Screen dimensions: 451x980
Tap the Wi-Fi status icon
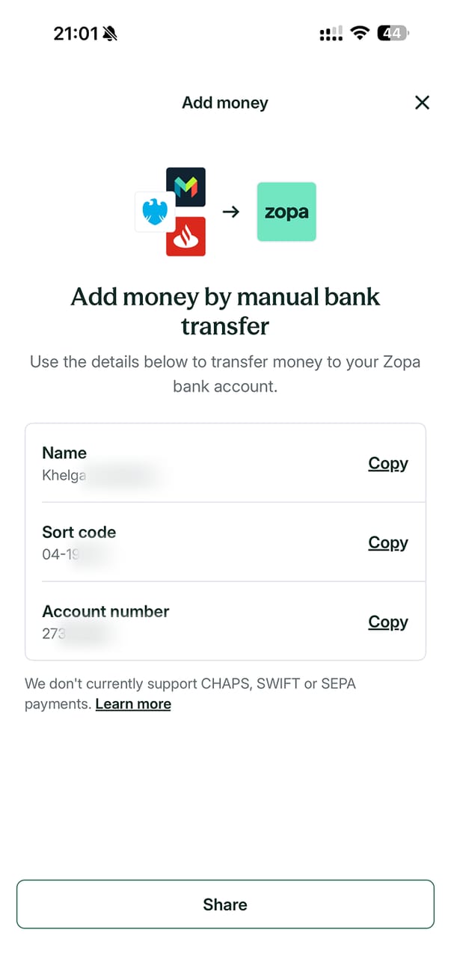361,34
